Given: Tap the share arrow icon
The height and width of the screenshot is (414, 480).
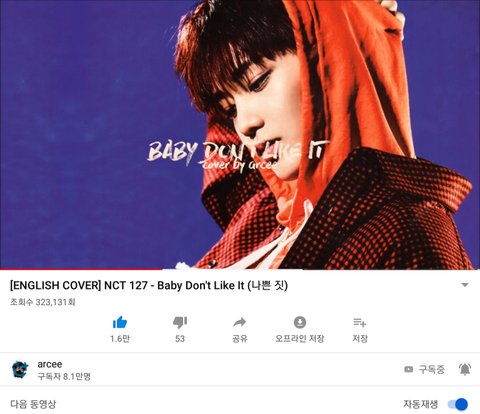Looking at the screenshot, I should (x=240, y=322).
